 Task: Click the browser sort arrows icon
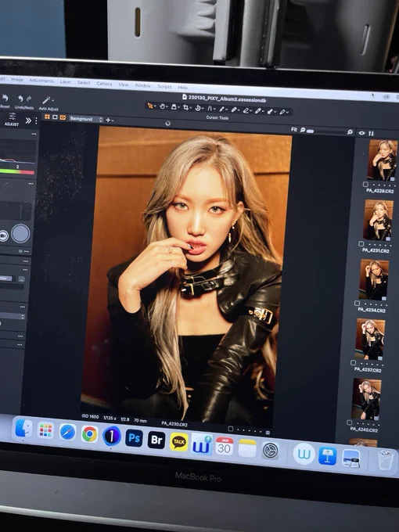point(371,133)
